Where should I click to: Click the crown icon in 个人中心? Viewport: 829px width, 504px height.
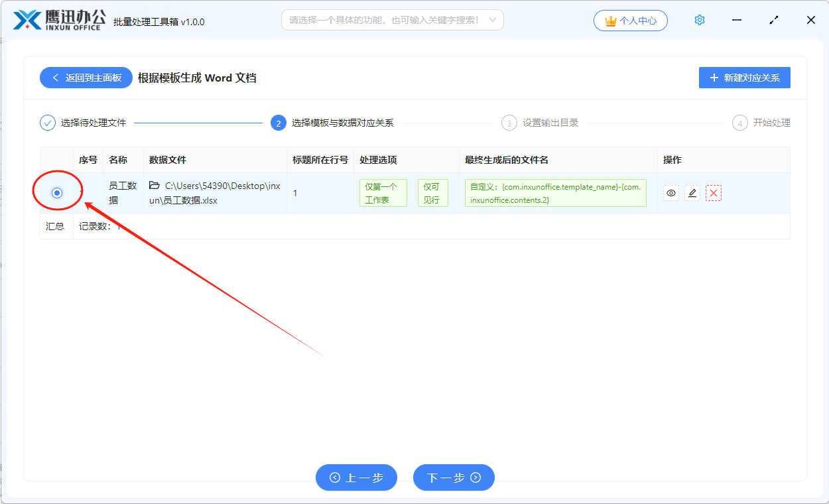(x=610, y=21)
